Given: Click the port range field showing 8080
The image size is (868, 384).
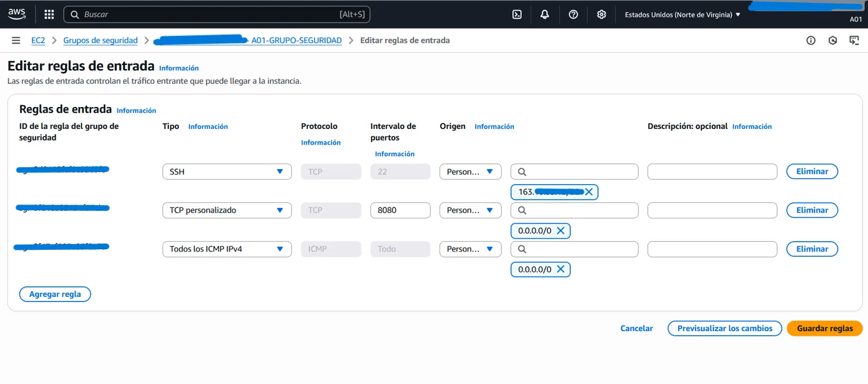Looking at the screenshot, I should (400, 210).
